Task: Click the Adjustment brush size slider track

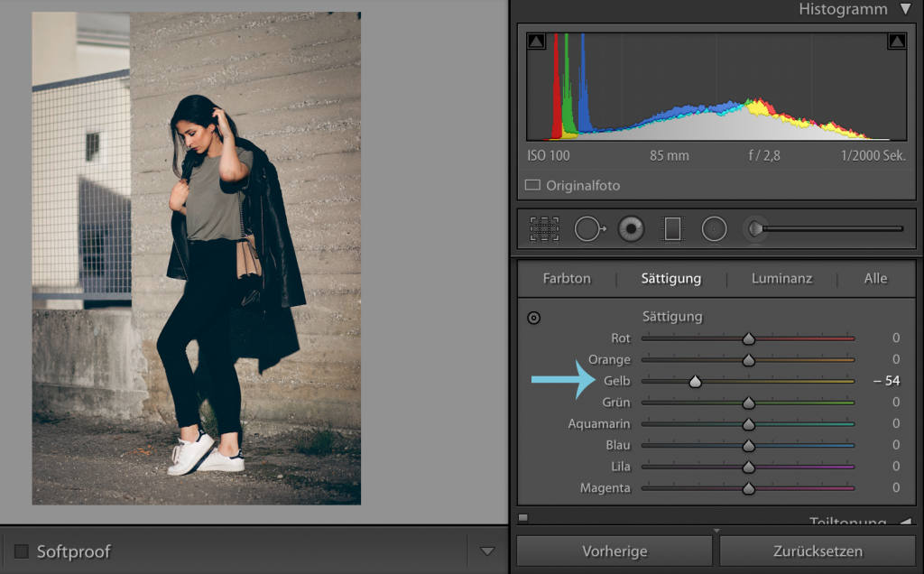Action: [833, 228]
